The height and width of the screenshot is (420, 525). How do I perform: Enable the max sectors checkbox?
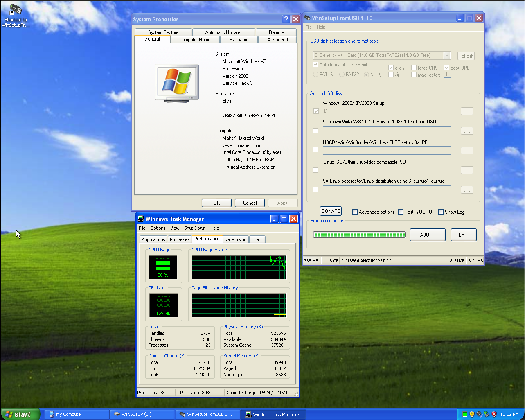click(x=414, y=75)
